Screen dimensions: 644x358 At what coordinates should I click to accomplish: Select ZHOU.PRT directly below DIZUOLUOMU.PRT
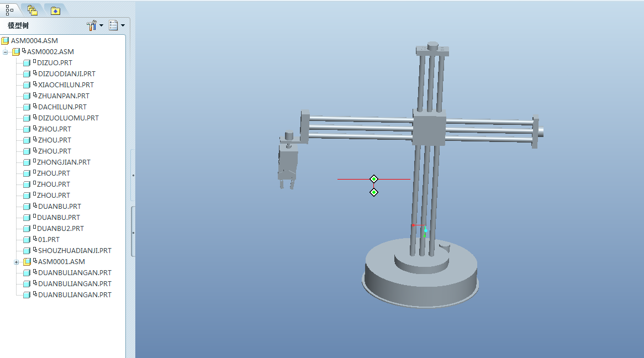[x=55, y=129]
